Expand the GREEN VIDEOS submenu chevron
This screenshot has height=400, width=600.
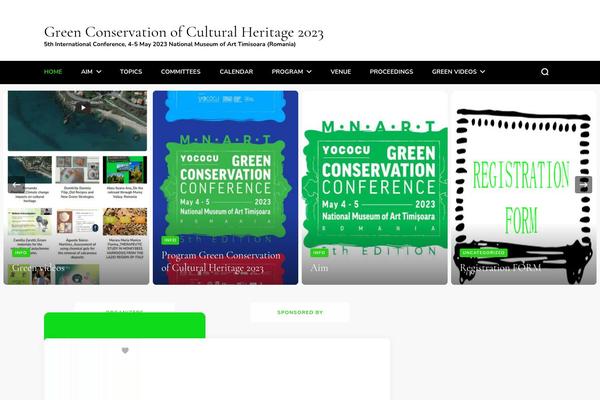(483, 72)
